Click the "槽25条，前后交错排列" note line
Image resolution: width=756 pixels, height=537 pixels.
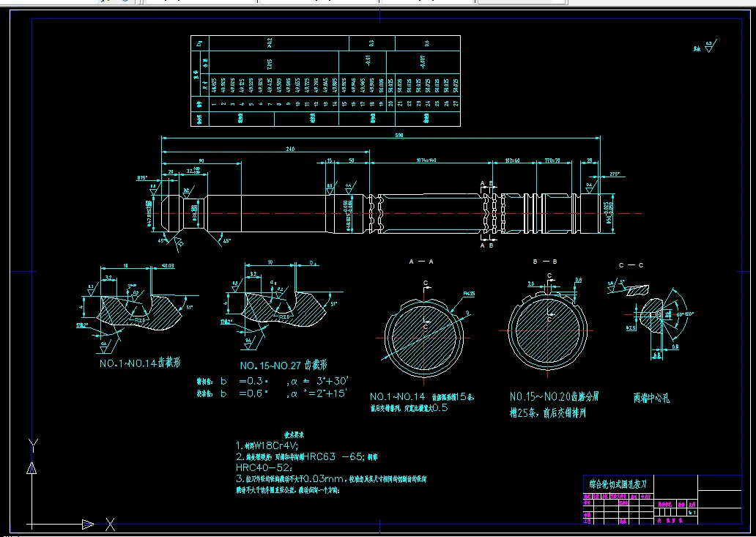[x=548, y=413]
